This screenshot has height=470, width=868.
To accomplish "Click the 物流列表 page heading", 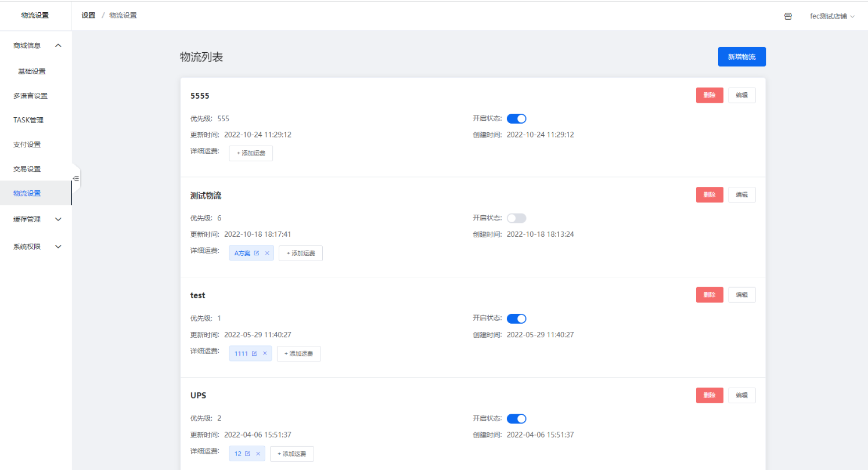I will (201, 57).
